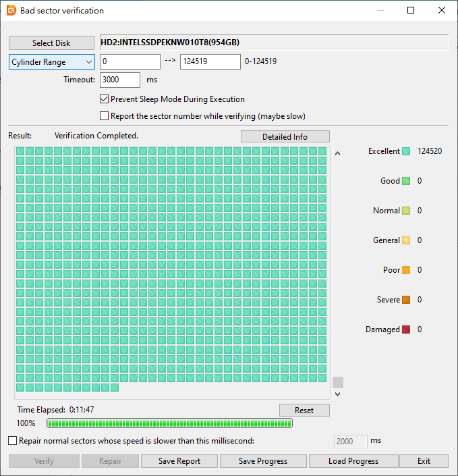Click the Timeout value input field
Viewport: 458px width, 476px height.
coord(120,80)
